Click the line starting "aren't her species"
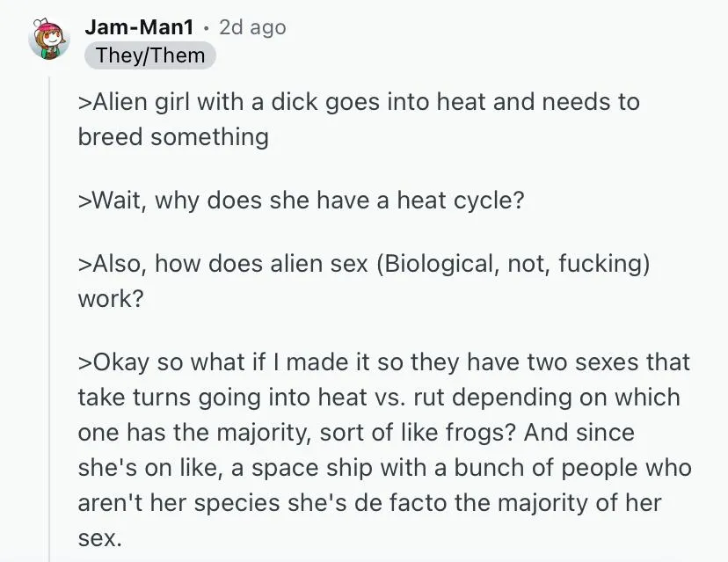 click(x=369, y=503)
